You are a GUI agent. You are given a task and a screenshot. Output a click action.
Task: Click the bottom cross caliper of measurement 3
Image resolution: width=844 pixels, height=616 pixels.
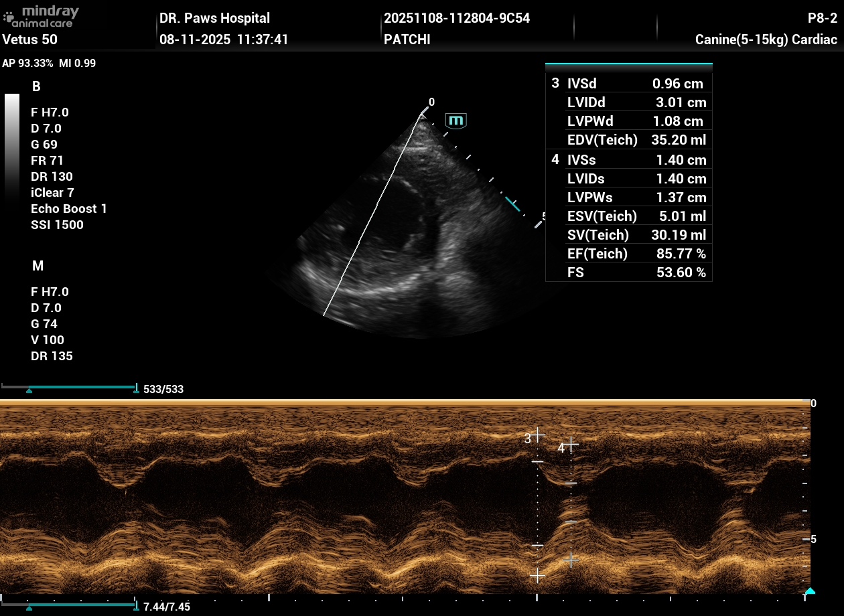(x=537, y=575)
